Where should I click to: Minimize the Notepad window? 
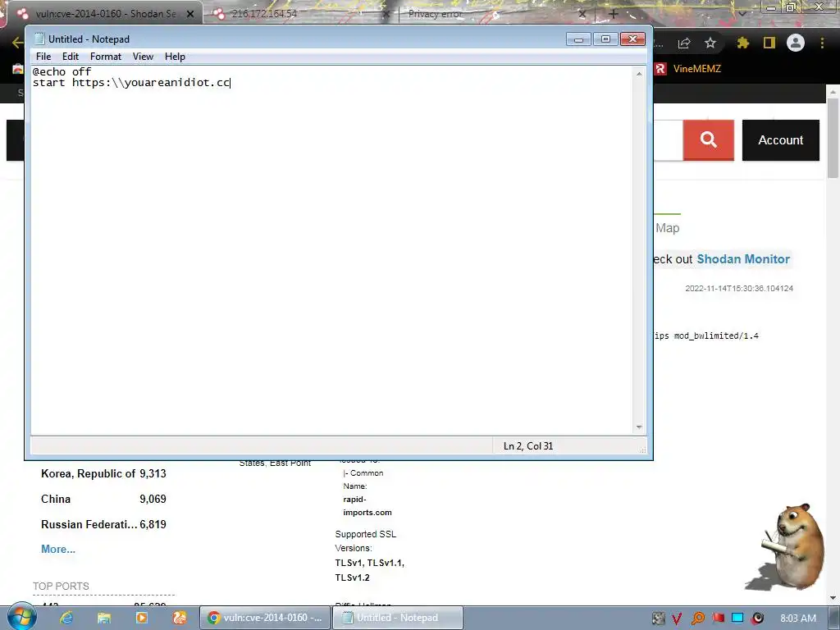tap(578, 39)
